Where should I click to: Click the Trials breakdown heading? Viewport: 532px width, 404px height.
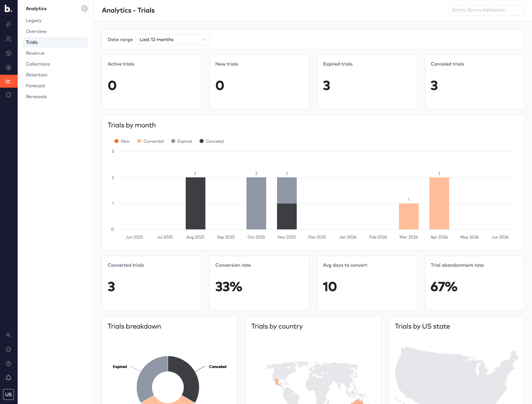pos(134,326)
